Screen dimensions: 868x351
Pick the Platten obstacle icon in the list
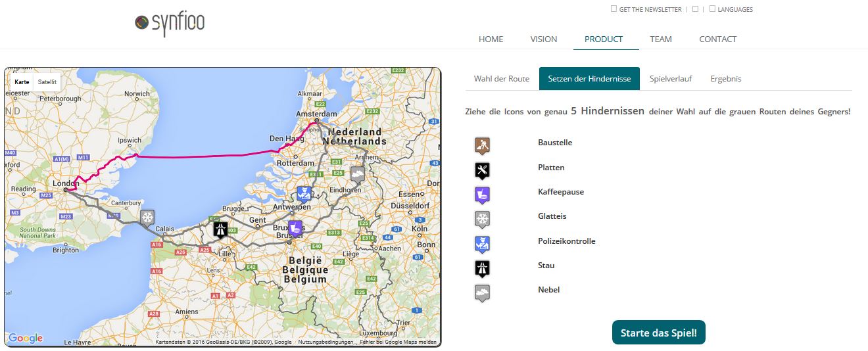point(482,170)
